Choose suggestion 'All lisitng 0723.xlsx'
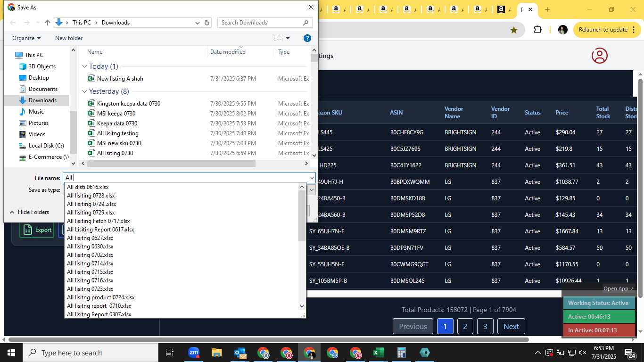 pyautogui.click(x=90, y=289)
